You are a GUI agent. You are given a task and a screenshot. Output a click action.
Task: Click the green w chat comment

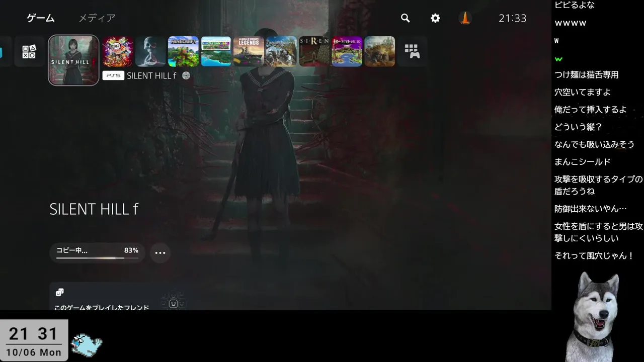point(558,59)
